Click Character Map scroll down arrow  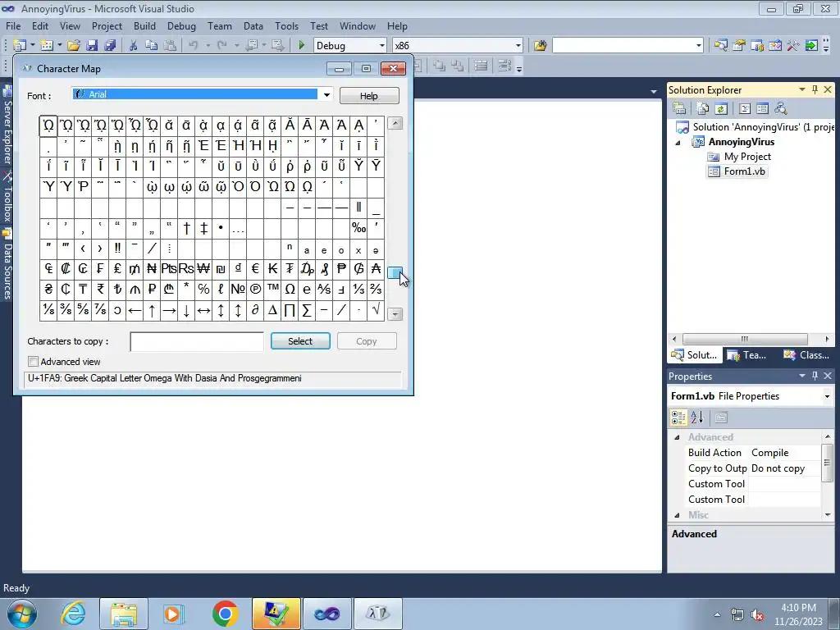[x=395, y=314]
